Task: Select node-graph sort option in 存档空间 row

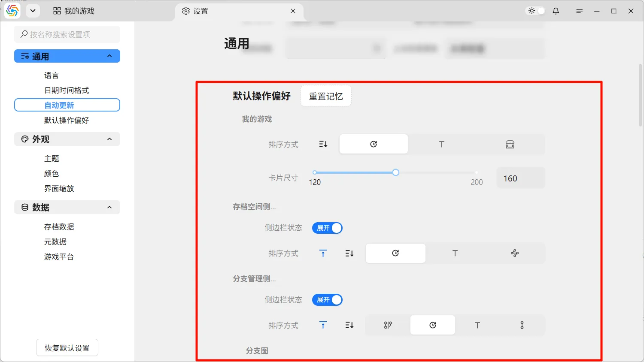Action: (x=514, y=253)
